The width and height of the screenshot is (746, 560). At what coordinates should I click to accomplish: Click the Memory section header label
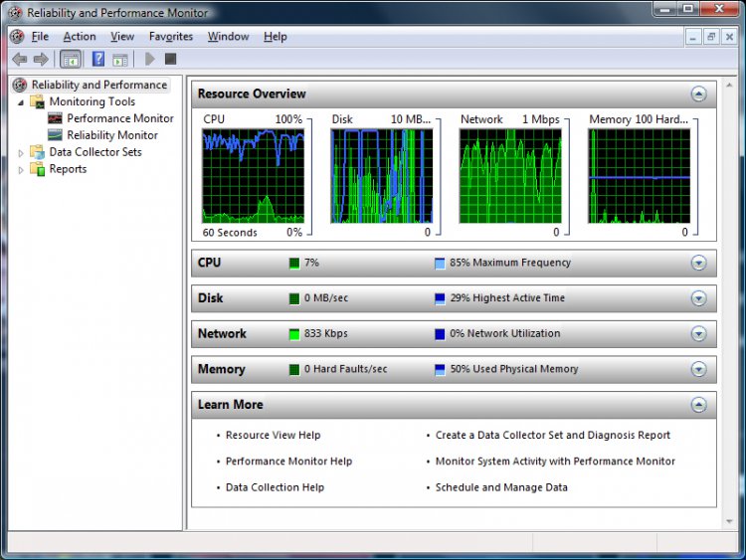pyautogui.click(x=222, y=369)
